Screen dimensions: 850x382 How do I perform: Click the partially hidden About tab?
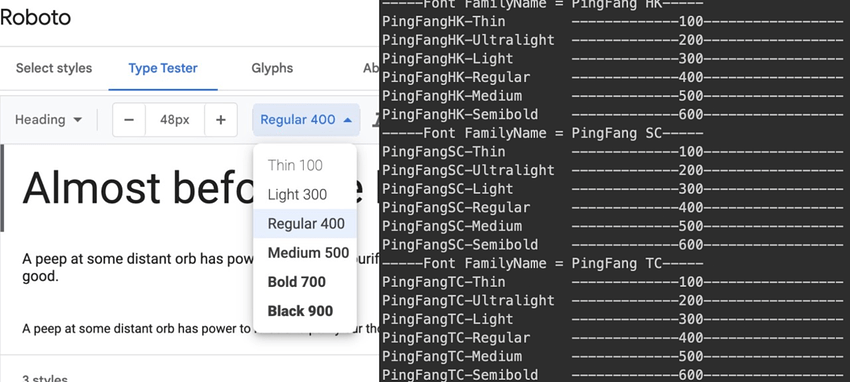[x=371, y=68]
